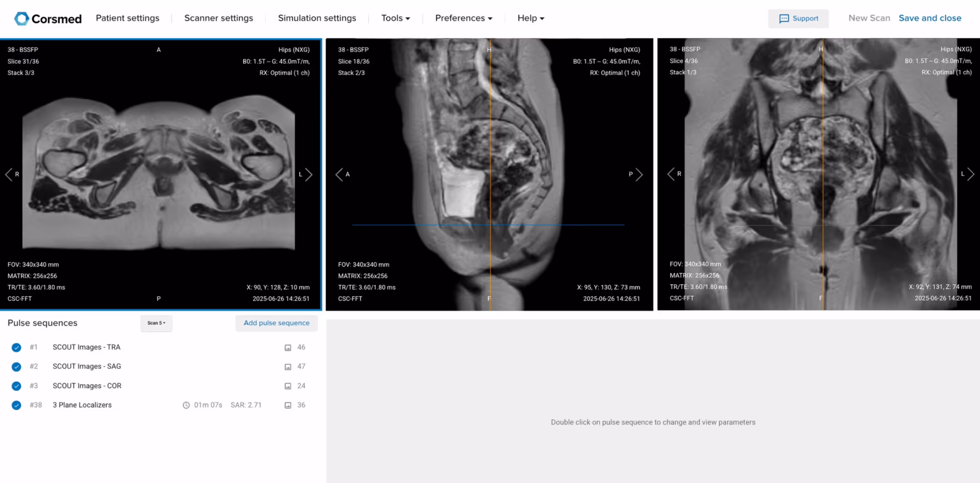Open Patient settings

(x=128, y=18)
